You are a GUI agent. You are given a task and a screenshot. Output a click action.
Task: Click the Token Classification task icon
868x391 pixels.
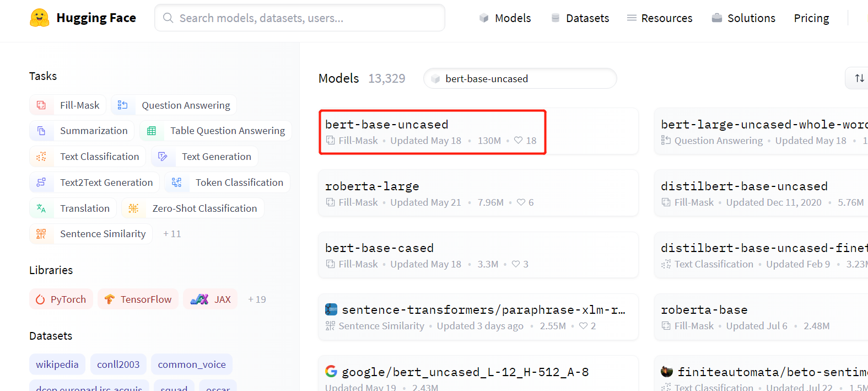[x=176, y=183]
